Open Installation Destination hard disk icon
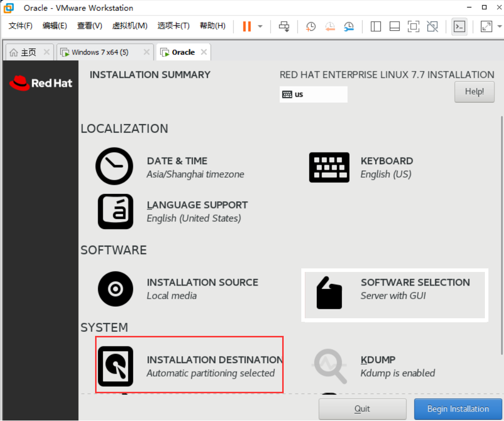Viewport: 504px width, 421px height. pyautogui.click(x=115, y=366)
